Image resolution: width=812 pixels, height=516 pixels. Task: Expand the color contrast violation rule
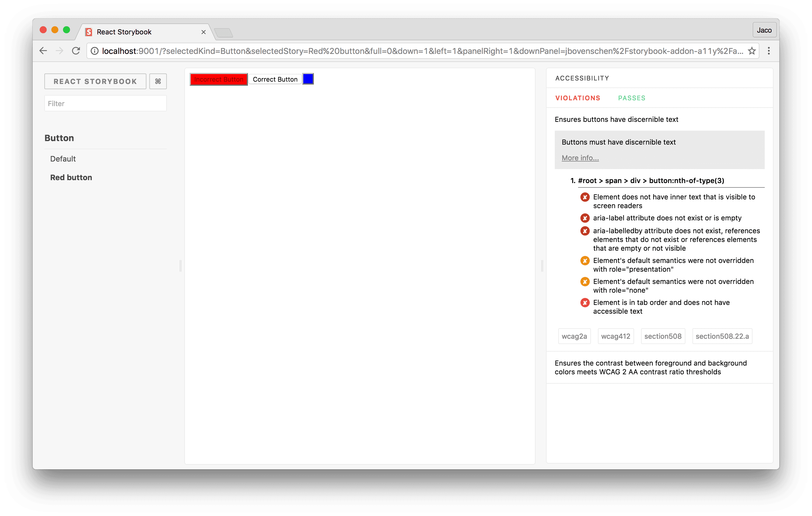(x=650, y=367)
